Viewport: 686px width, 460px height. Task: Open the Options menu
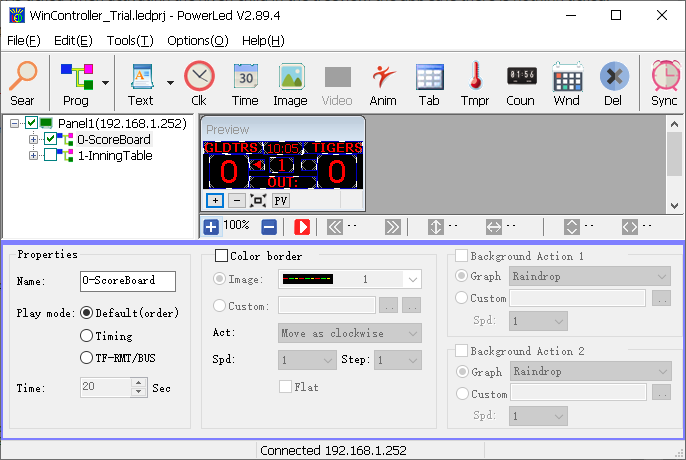click(197, 41)
